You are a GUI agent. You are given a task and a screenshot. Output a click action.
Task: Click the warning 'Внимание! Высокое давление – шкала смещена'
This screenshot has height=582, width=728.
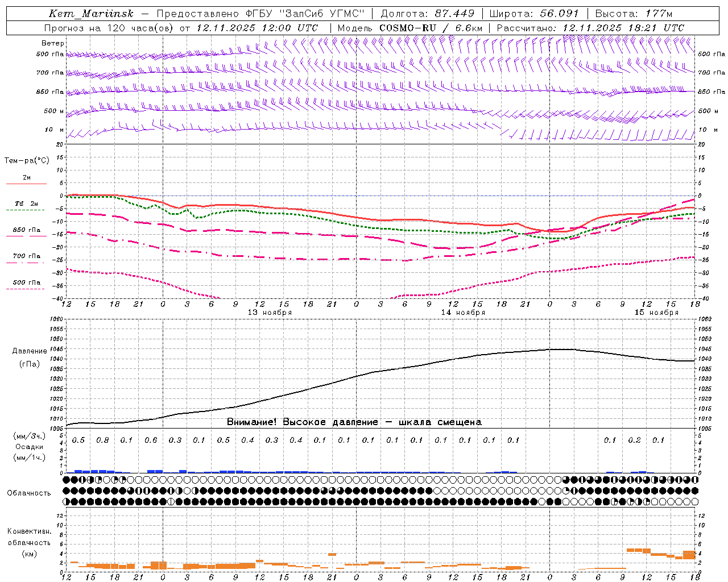point(354,422)
